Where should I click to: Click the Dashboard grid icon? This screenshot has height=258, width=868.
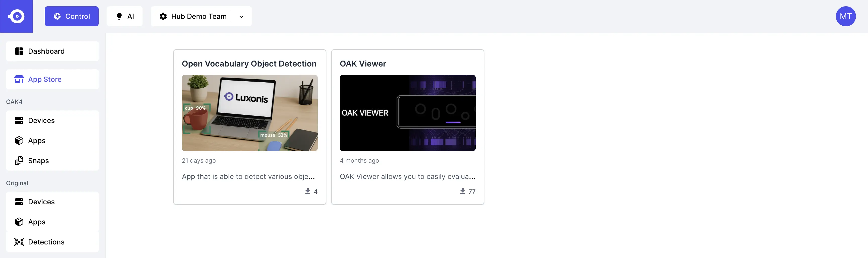coord(19,51)
